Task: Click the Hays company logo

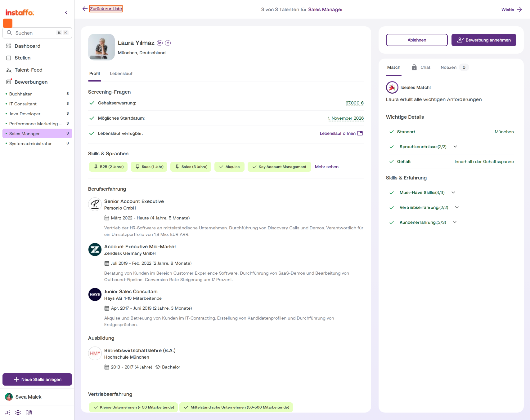Action: 95,294
